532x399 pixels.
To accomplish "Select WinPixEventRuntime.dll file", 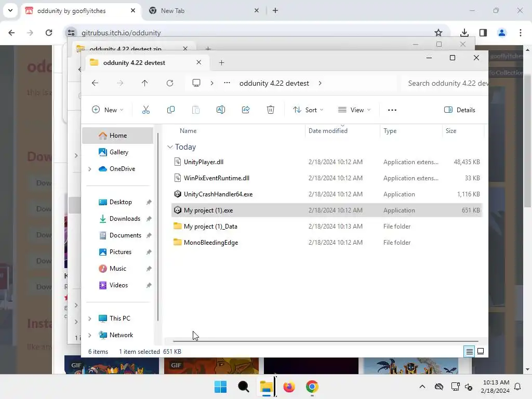I will tap(326, 178).
